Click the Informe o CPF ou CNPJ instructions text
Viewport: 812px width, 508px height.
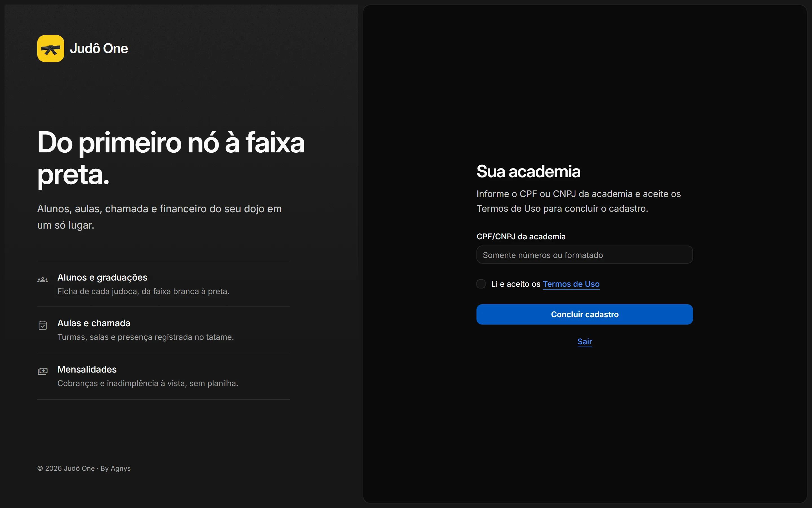[x=579, y=201]
